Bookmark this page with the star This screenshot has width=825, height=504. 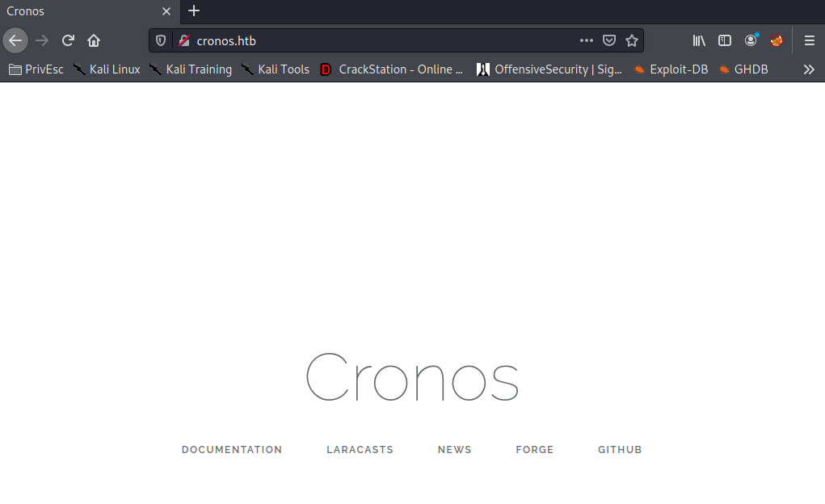(x=632, y=40)
